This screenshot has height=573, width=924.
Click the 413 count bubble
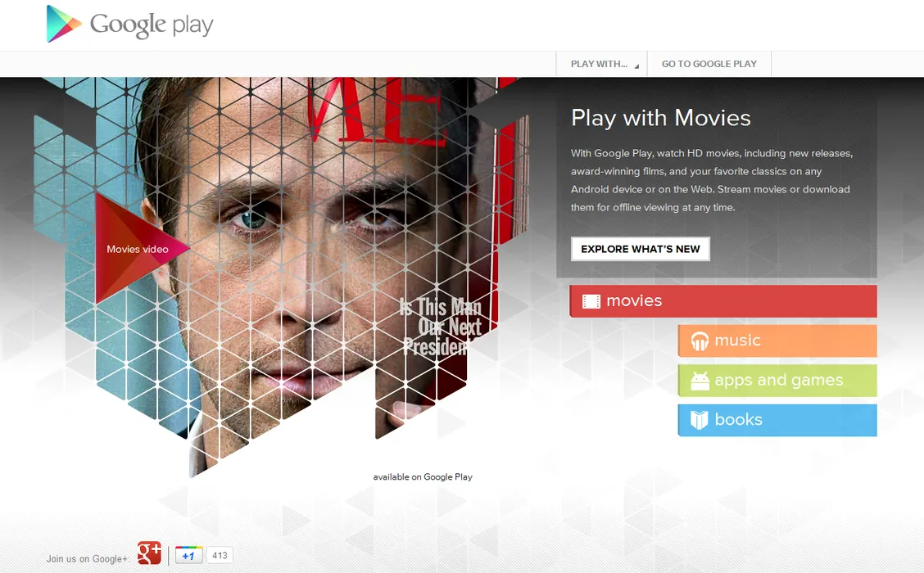(220, 555)
